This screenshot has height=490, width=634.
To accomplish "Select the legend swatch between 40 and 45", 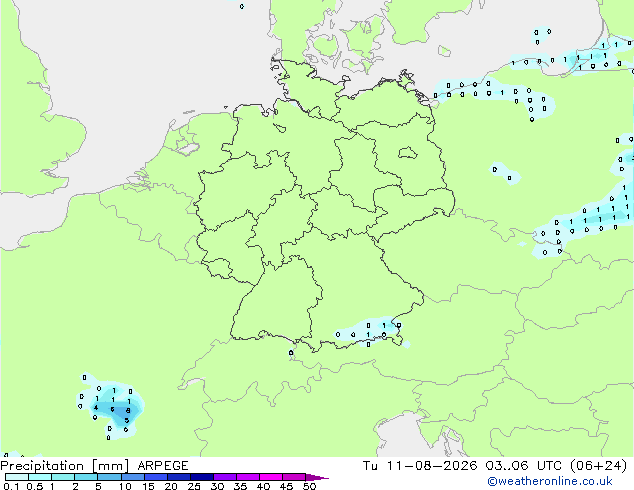I will pos(271,477).
